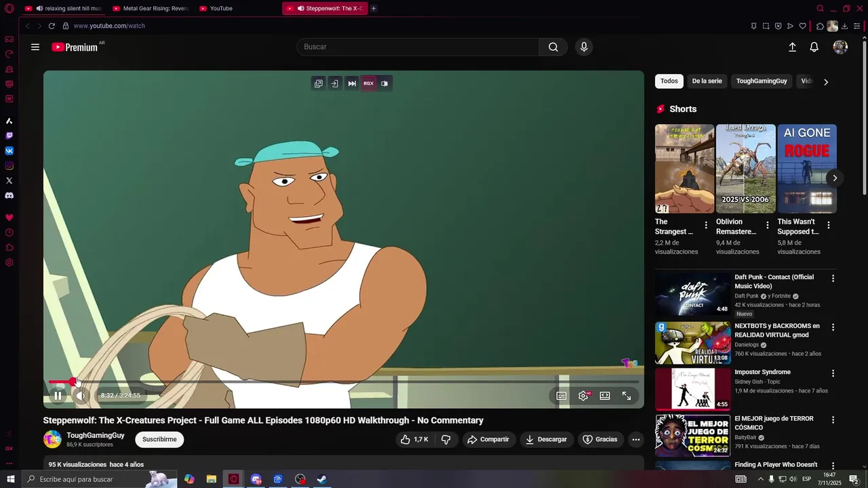Add page to bookmarks with heart icon

[x=803, y=26]
